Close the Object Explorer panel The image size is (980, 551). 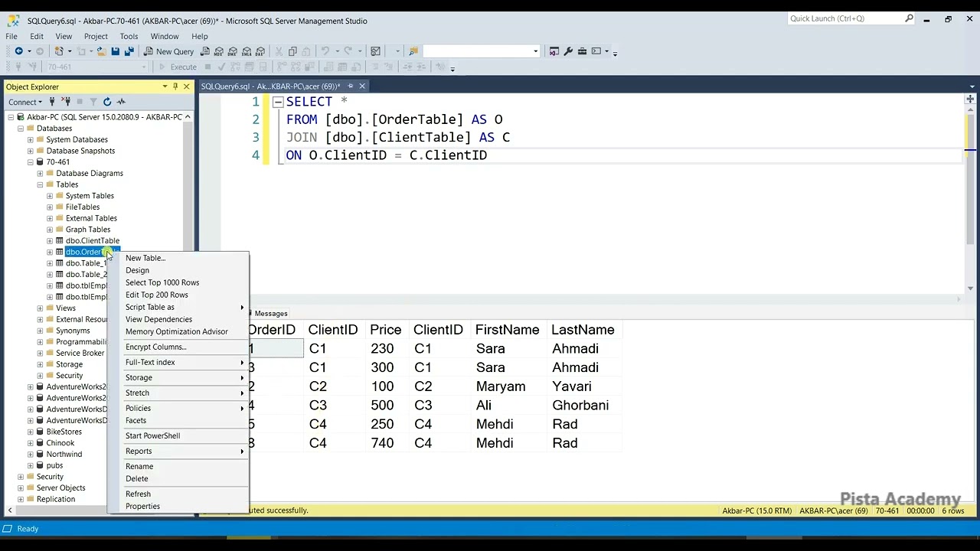(186, 86)
